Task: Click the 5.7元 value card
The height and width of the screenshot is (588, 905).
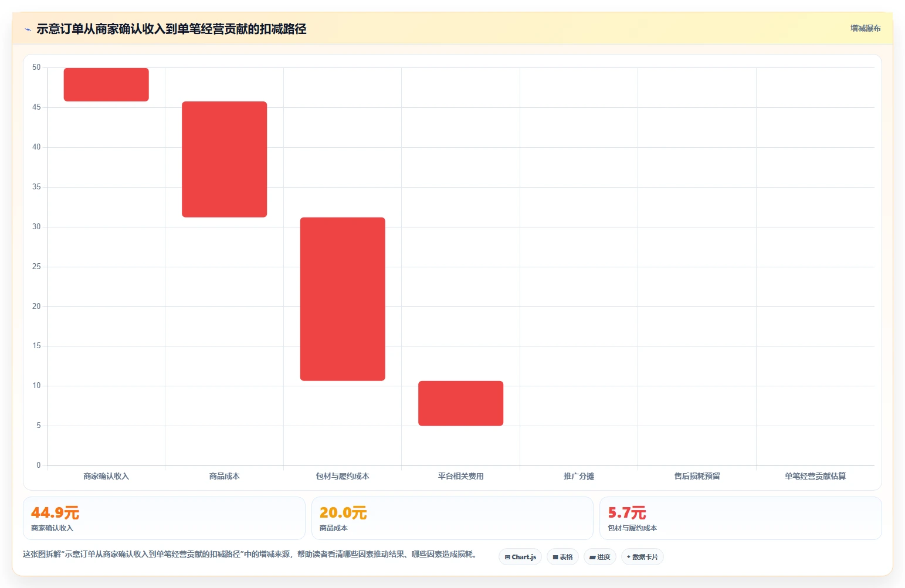Action: point(740,518)
